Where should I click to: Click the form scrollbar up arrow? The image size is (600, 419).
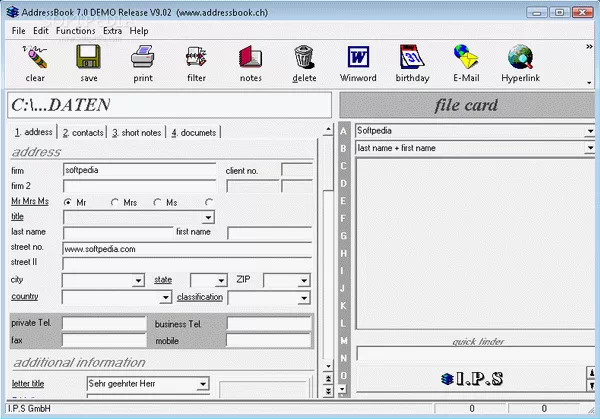click(x=328, y=130)
